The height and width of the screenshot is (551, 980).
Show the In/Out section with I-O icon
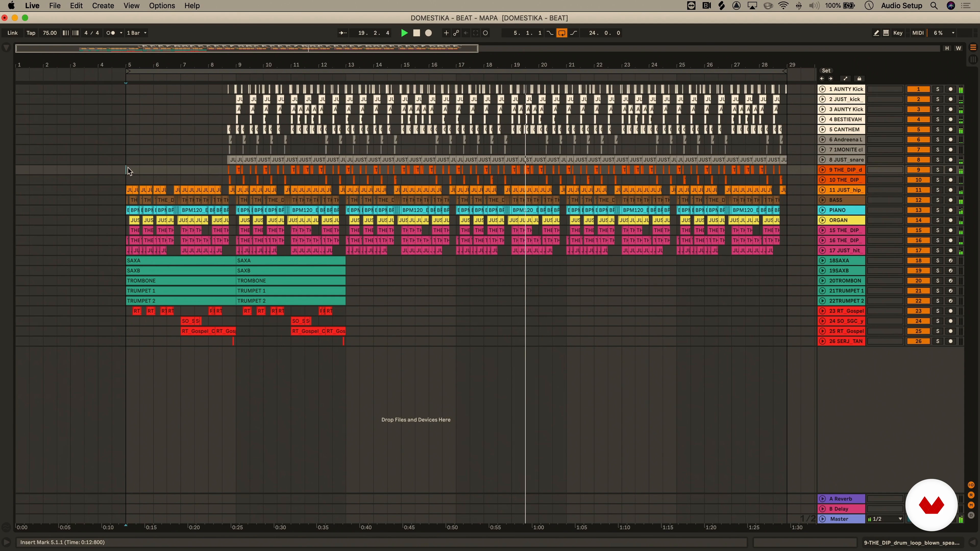pos(971,485)
